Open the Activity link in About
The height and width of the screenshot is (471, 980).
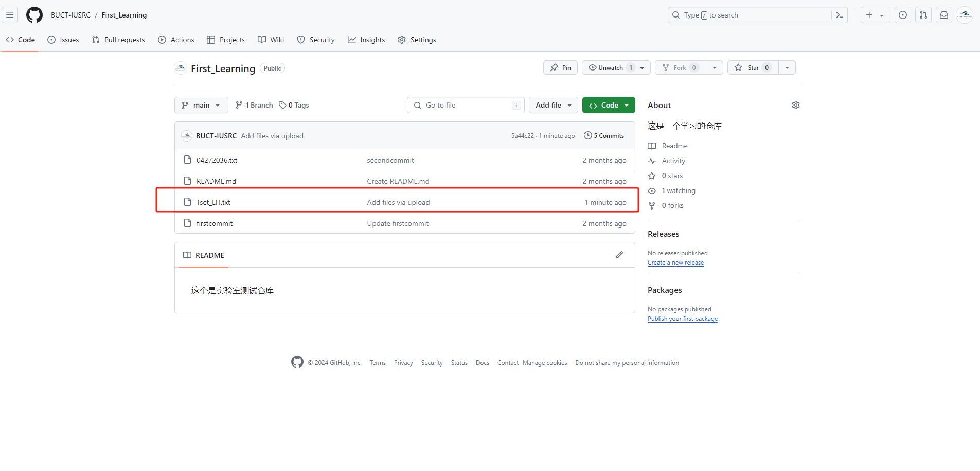667,161
